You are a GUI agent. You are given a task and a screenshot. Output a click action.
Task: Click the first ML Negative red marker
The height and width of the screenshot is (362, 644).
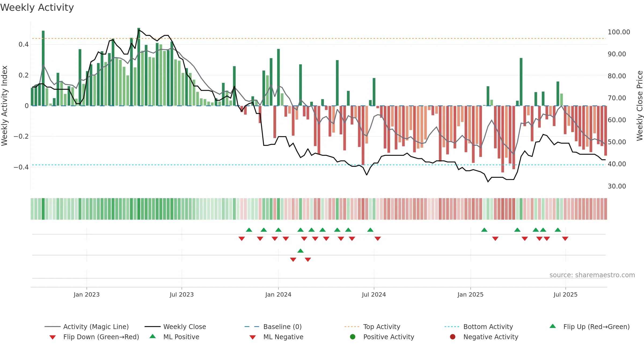tap(293, 260)
